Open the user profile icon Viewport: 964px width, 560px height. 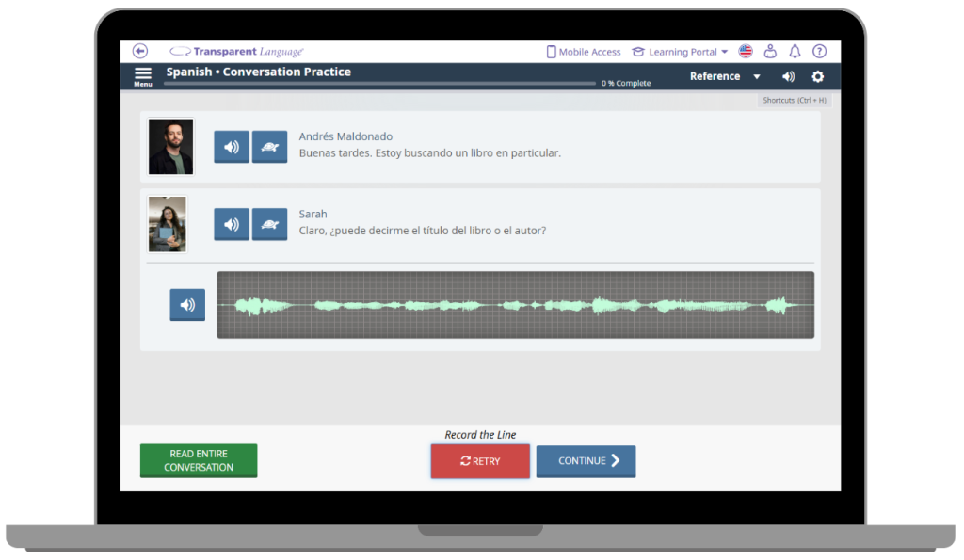pyautogui.click(x=770, y=51)
